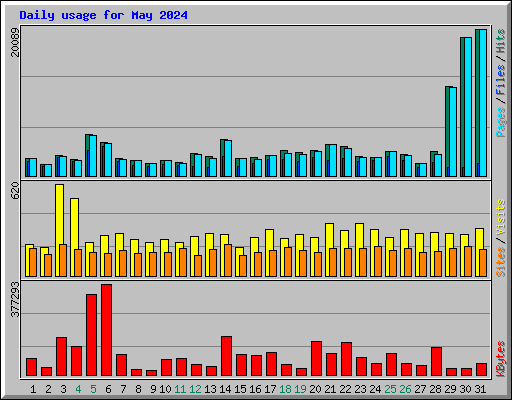The height and width of the screenshot is (400, 512).
Task: Click day label 9 on the x-axis
Action: click(153, 389)
